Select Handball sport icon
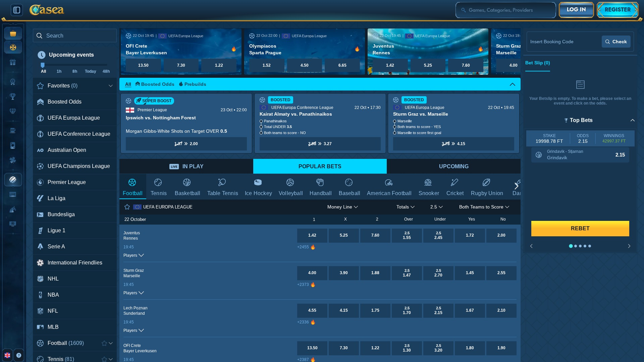The width and height of the screenshot is (644, 362). click(320, 187)
